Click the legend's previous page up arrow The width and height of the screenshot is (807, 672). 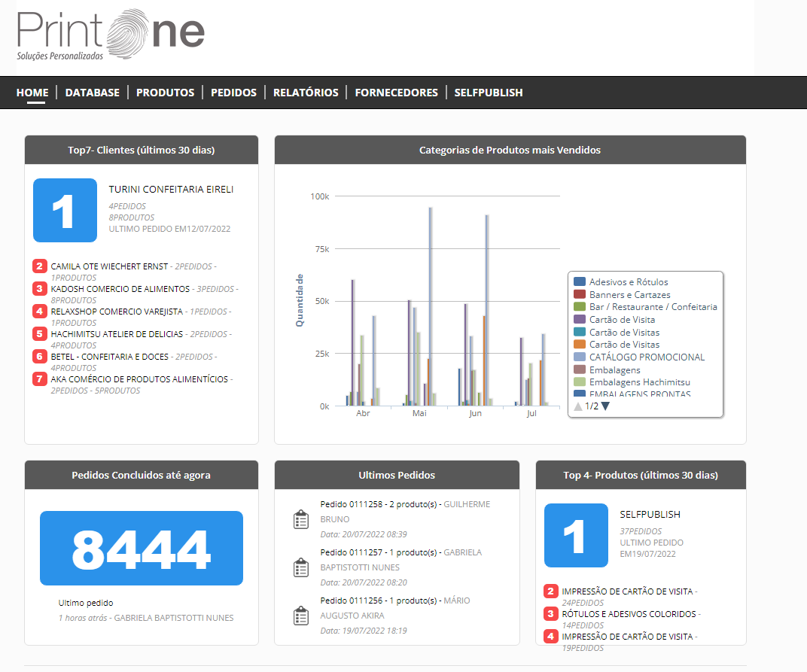[578, 406]
